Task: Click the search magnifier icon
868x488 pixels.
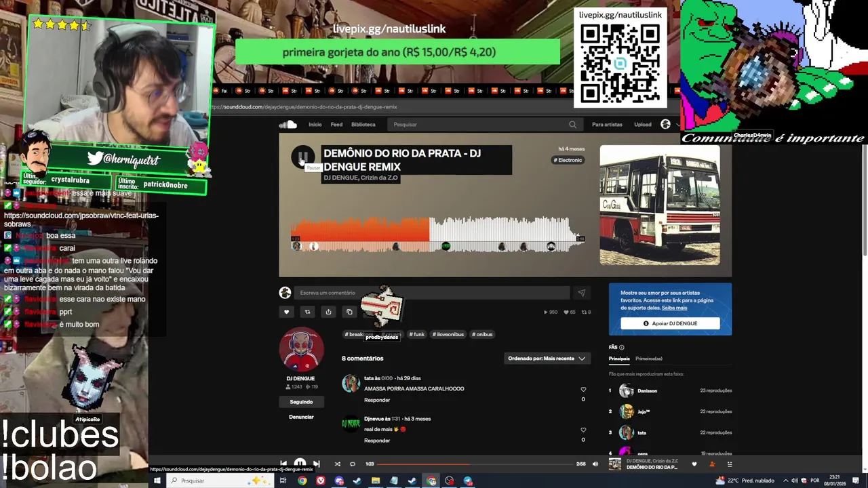Action: tap(572, 125)
